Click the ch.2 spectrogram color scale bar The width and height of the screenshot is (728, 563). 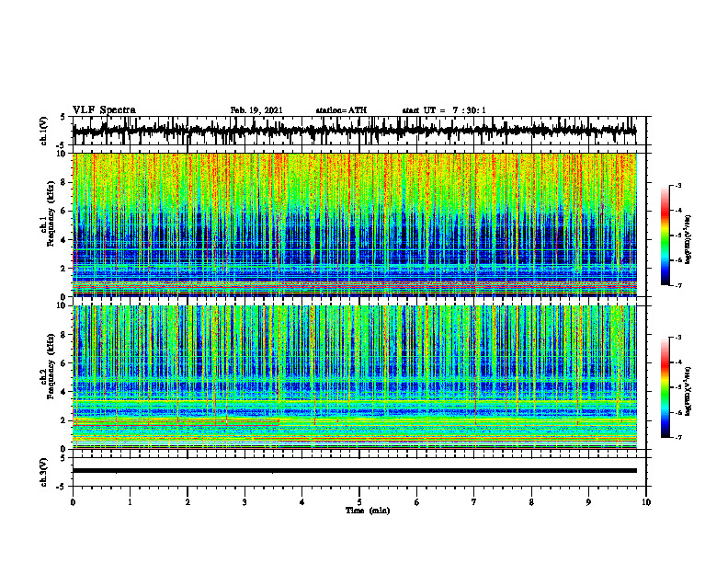click(x=665, y=387)
